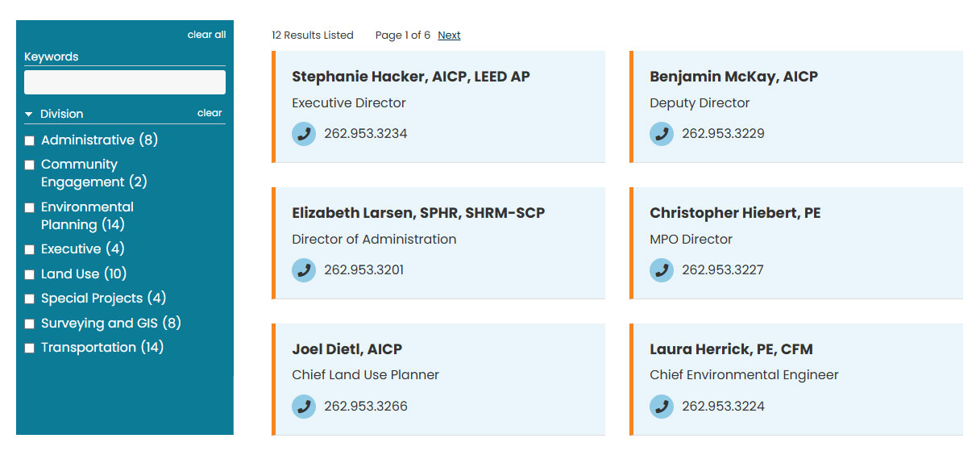Check the Special Projects checkbox
This screenshot has height=451, width=980.
pyautogui.click(x=30, y=299)
